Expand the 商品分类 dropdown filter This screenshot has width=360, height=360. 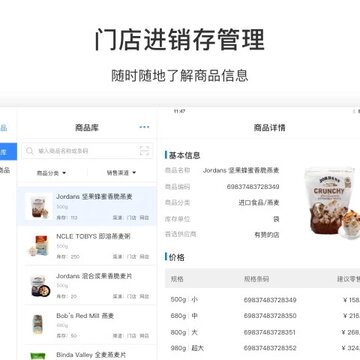(51, 173)
